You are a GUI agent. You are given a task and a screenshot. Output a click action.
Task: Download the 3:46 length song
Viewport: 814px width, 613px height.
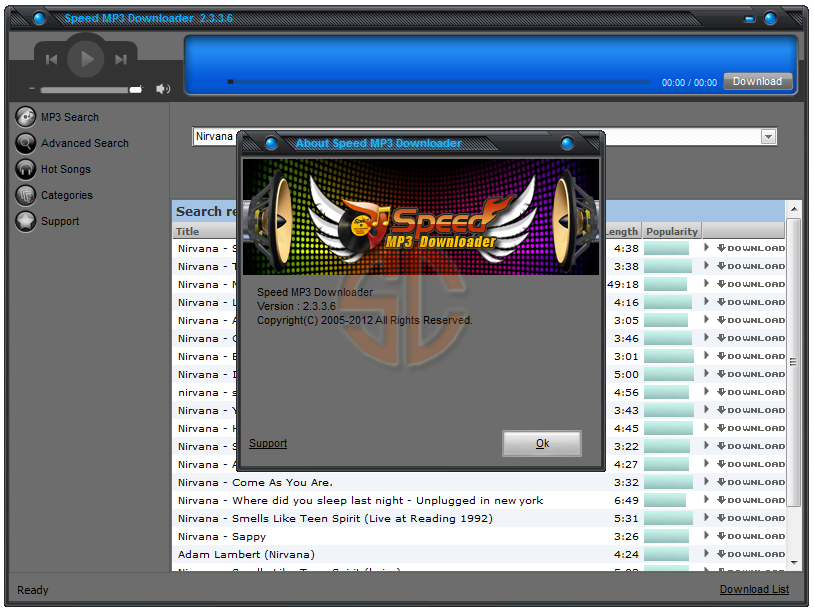pos(751,338)
